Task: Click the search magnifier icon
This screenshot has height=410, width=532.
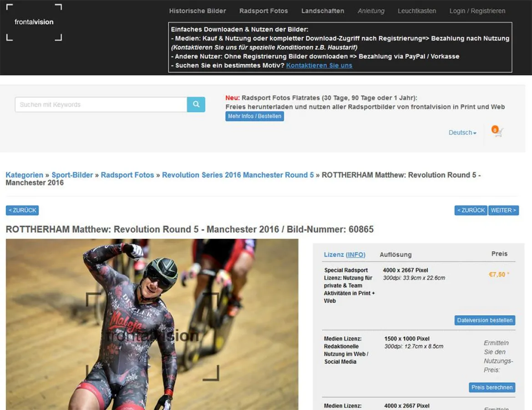Action: tap(196, 104)
